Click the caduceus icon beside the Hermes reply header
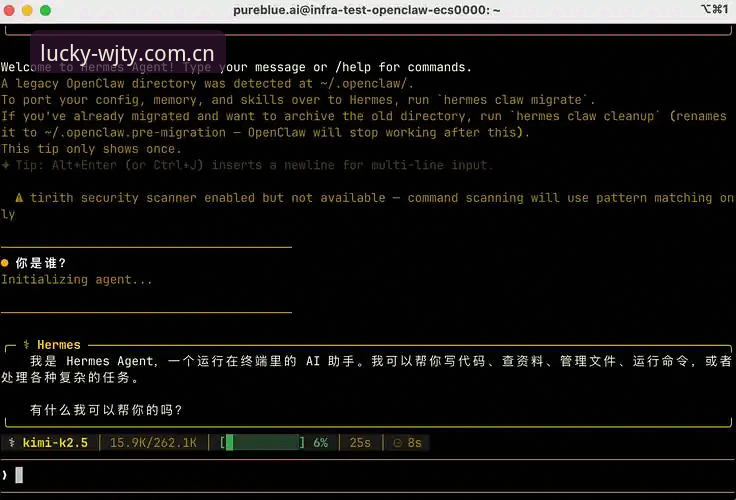 [x=26, y=345]
